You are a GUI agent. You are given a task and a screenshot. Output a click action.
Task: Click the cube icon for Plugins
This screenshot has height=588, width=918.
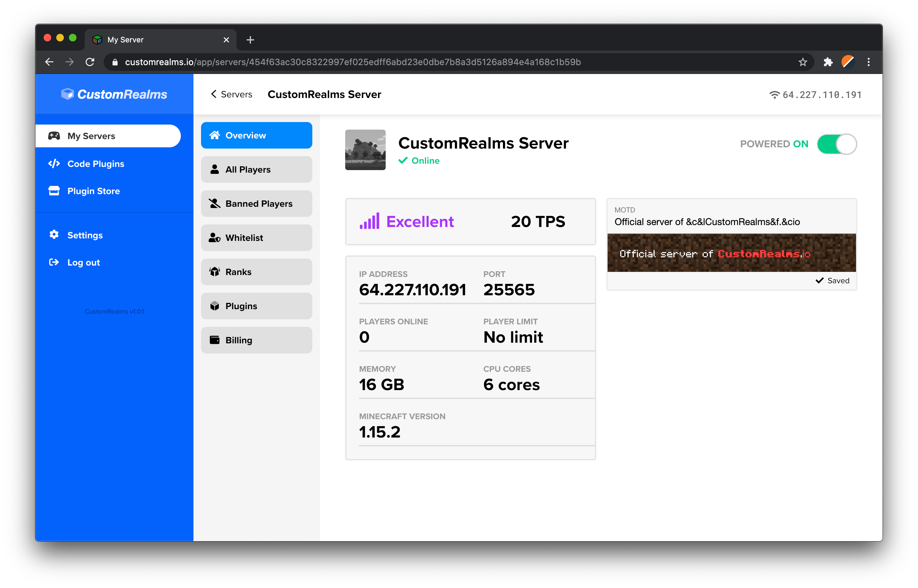pos(215,306)
